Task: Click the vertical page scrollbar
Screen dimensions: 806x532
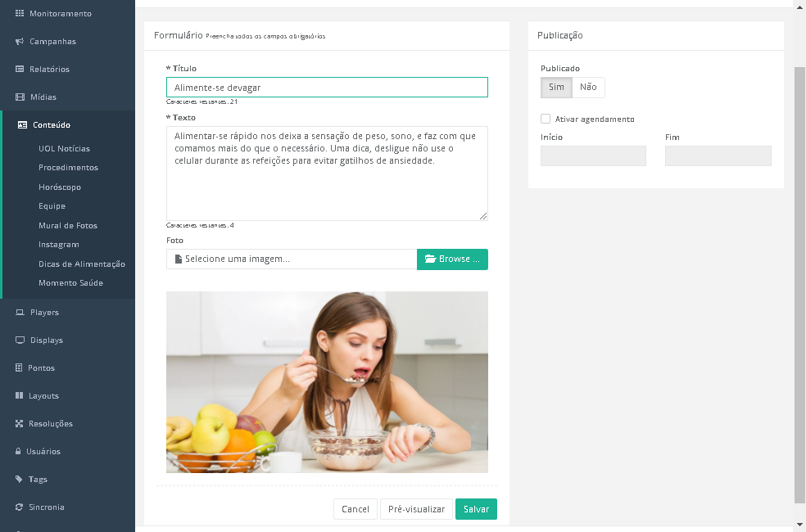Action: 799,285
